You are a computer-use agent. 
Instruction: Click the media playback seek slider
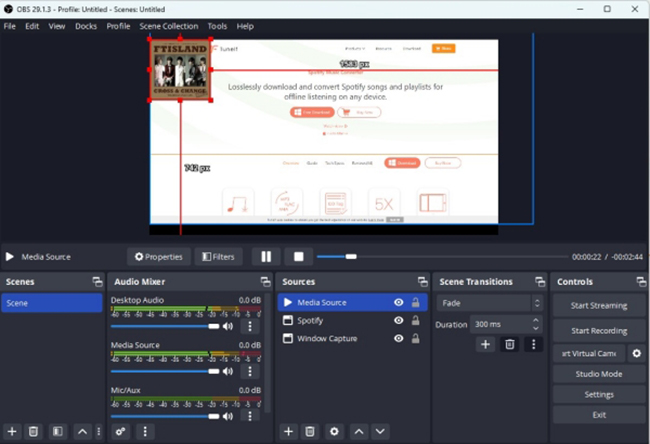click(x=442, y=257)
